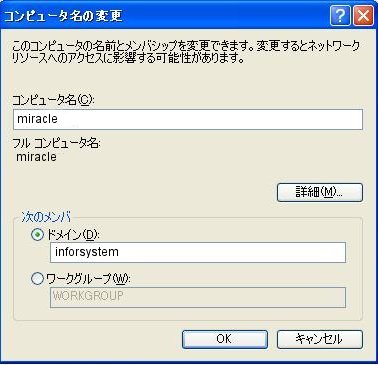Close the コンピュータ名の変更 dialog
This screenshot has height=365, width=378.
[363, 15]
